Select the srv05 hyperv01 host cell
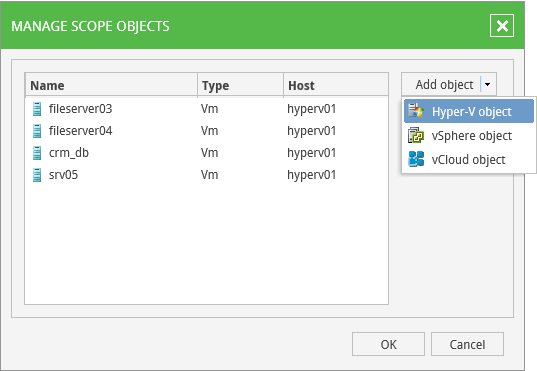Screen dimensions: 537x371 [311, 175]
